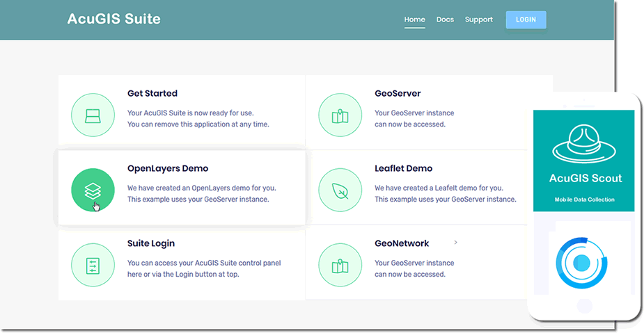644x333 pixels.
Task: Click the Get Started laptop icon
Action: pyautogui.click(x=93, y=115)
